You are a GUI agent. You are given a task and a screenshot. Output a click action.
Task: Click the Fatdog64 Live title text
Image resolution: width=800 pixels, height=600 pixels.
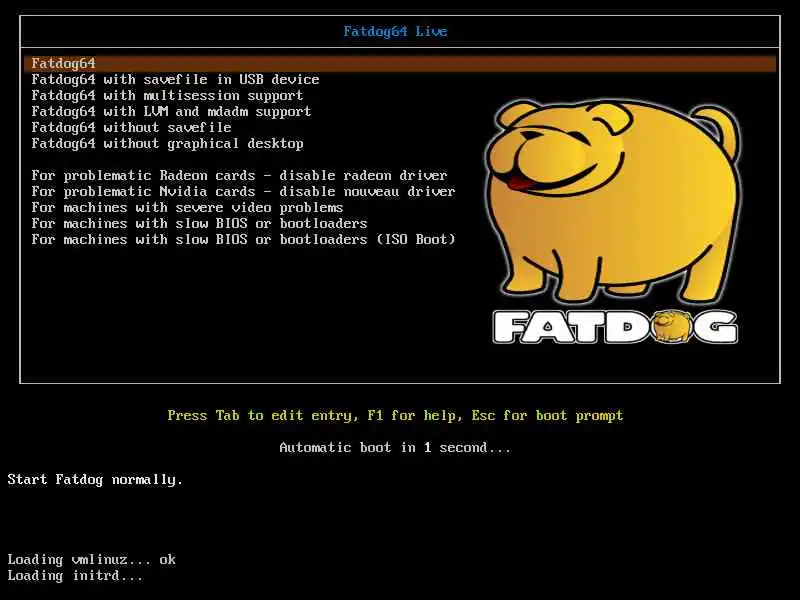(395, 32)
